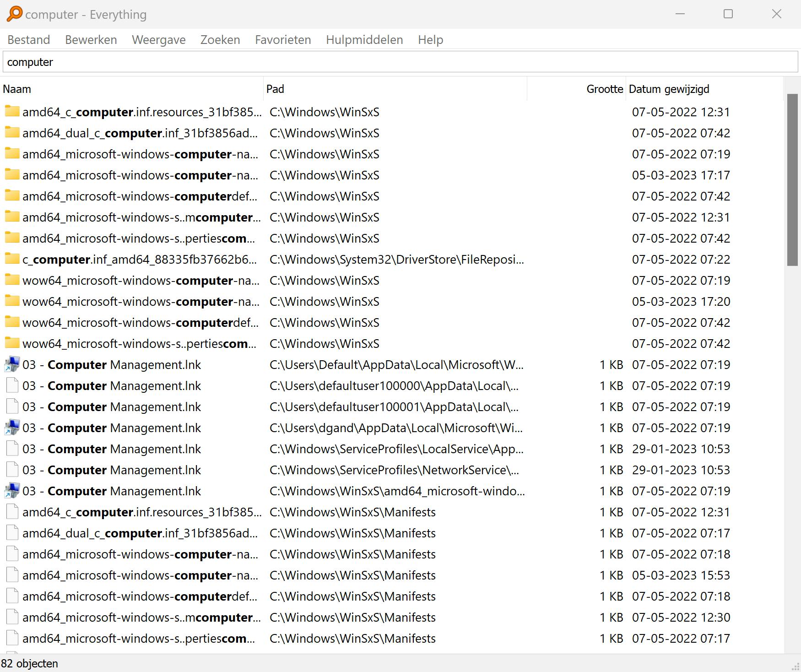Click the search box containing "computer"
Image resolution: width=801 pixels, height=672 pixels.
(x=400, y=62)
